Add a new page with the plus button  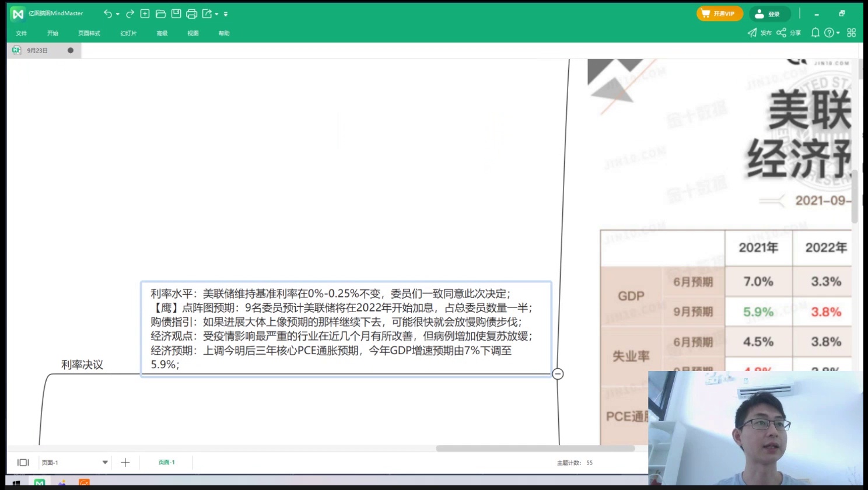pyautogui.click(x=125, y=463)
